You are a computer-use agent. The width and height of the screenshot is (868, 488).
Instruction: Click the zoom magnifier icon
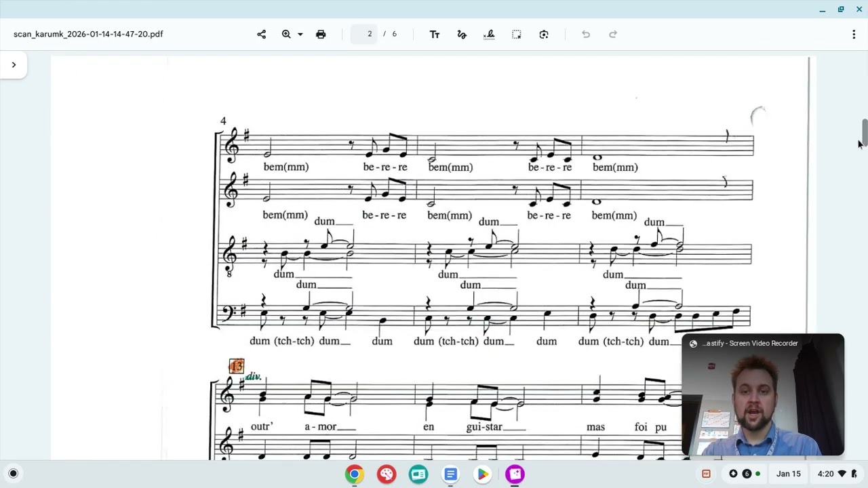286,34
